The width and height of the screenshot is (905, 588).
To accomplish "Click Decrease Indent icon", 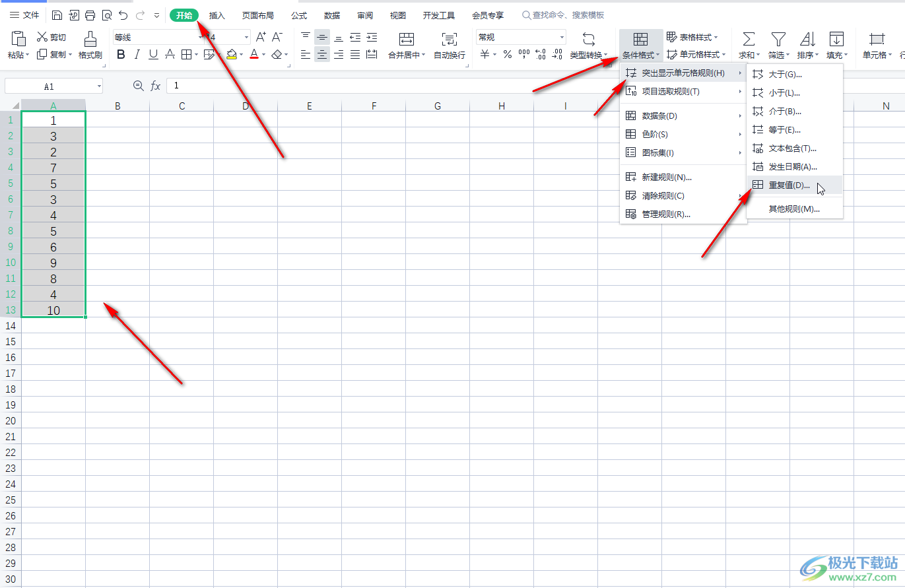I will [355, 37].
